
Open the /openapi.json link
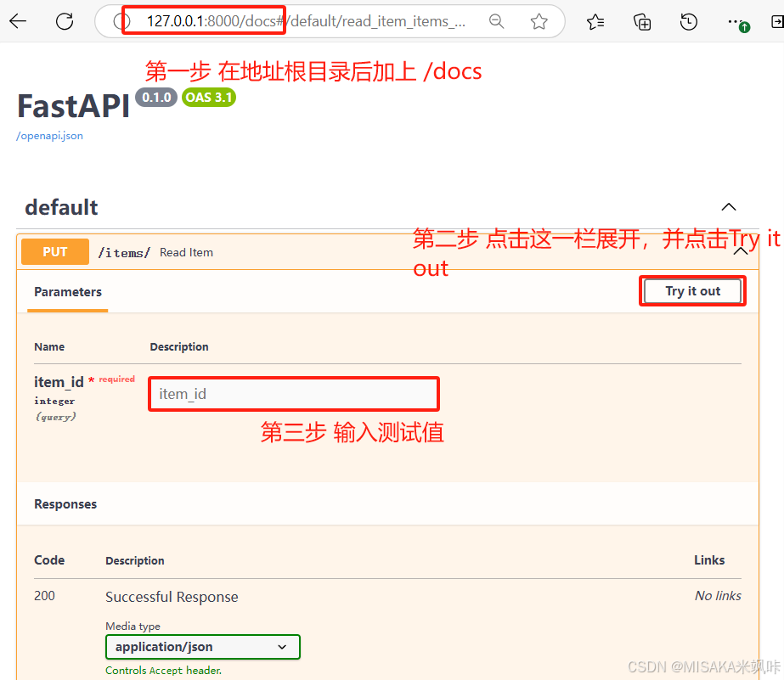(x=49, y=135)
